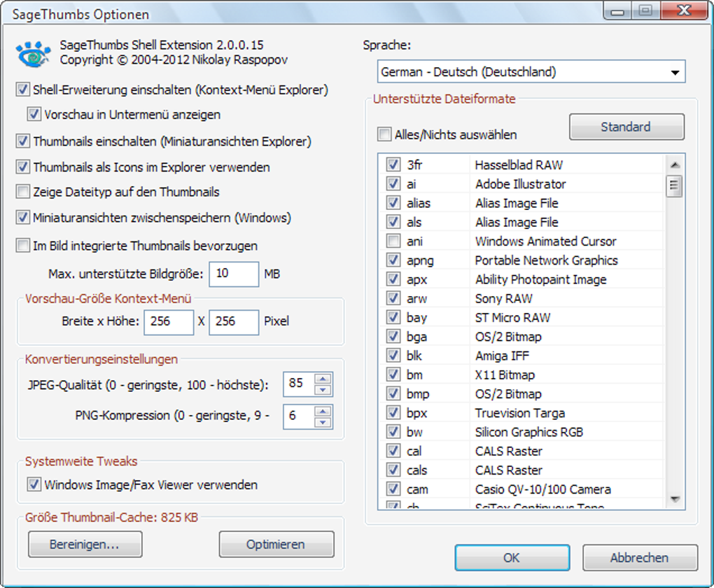Increase PNG compression with up arrow

323,412
